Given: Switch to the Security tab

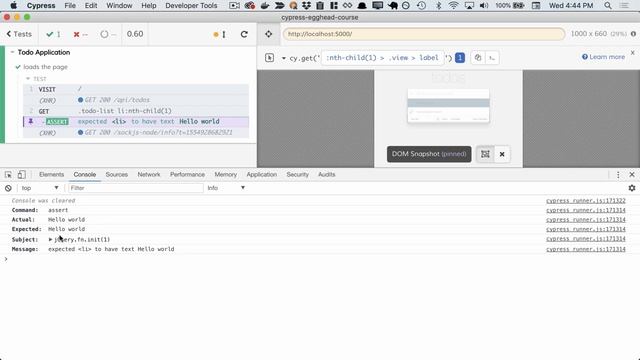Looking at the screenshot, I should (298, 175).
